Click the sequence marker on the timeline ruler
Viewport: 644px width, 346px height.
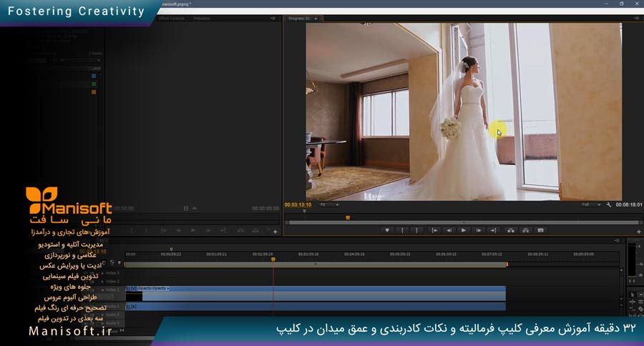coord(171,249)
